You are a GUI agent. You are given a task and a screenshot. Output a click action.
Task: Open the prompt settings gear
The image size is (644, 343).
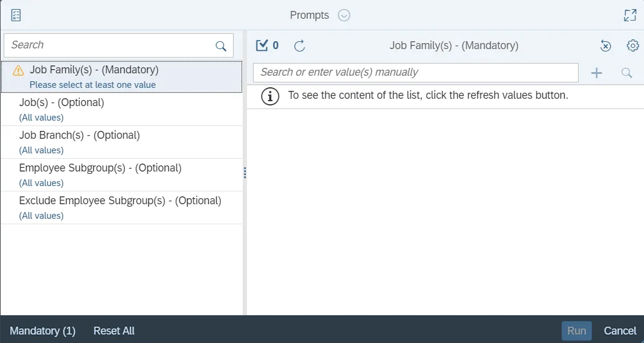pyautogui.click(x=632, y=45)
